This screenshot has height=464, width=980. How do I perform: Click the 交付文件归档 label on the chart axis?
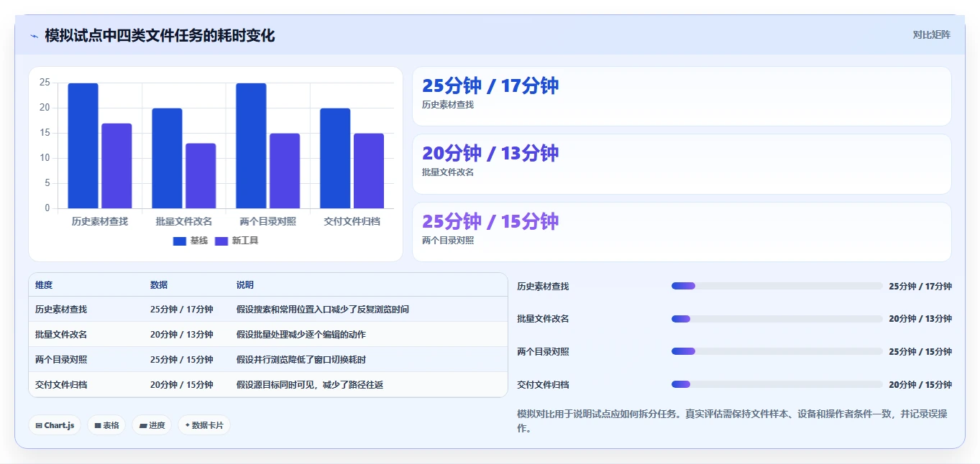point(352,221)
